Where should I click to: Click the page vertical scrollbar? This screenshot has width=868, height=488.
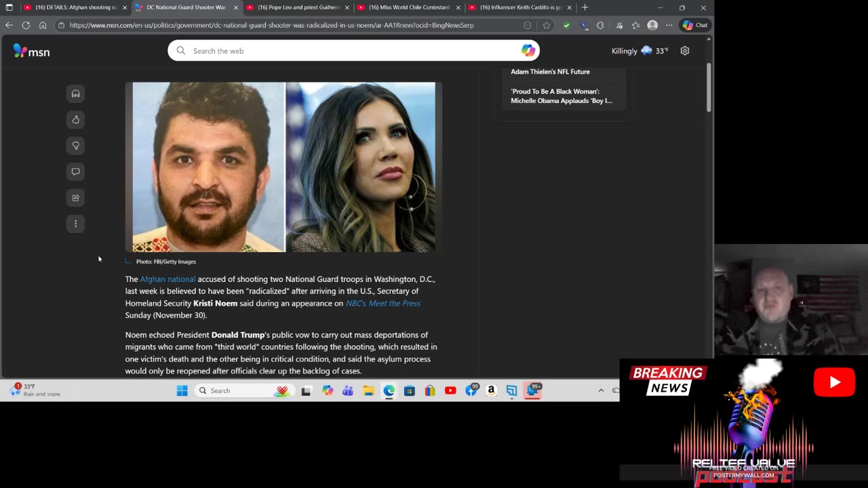coord(709,88)
